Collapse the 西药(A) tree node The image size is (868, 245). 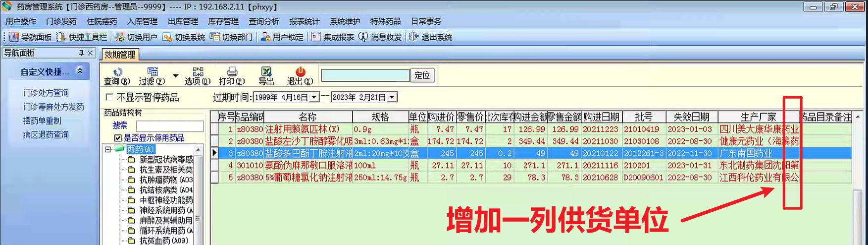[108, 149]
